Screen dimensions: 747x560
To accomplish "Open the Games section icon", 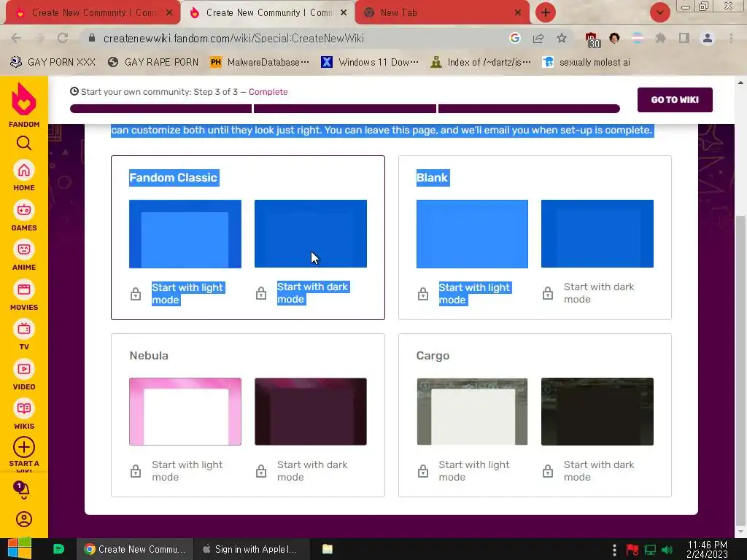I will [x=24, y=210].
